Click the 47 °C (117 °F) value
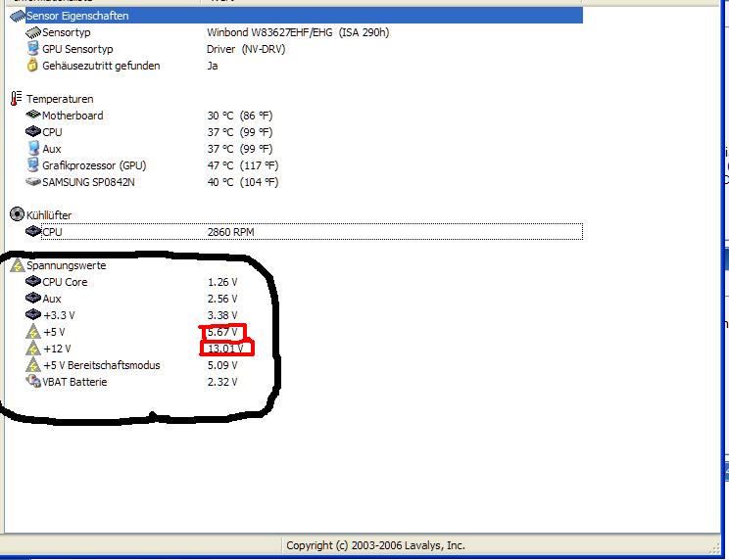This screenshot has height=560, width=729. pos(243,165)
